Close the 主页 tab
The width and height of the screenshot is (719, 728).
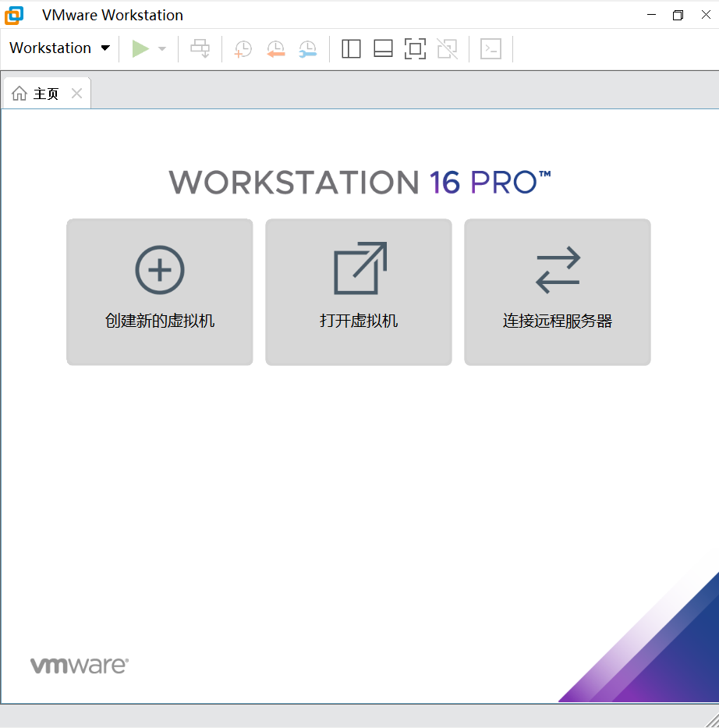click(x=76, y=94)
